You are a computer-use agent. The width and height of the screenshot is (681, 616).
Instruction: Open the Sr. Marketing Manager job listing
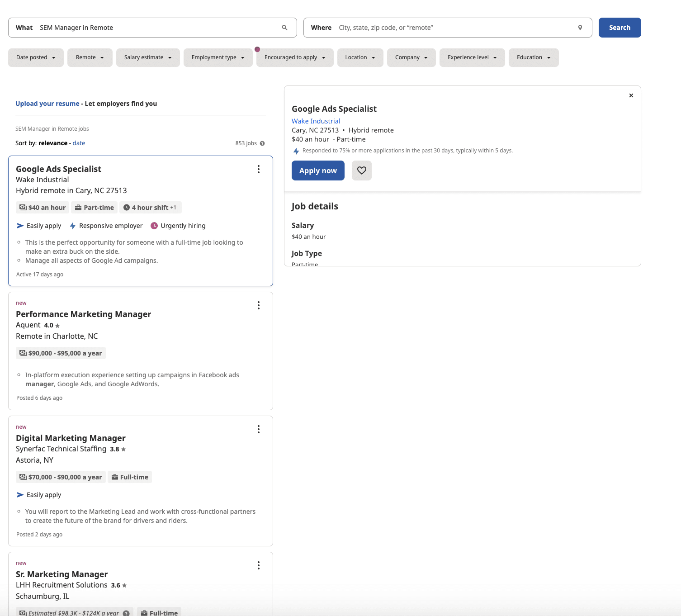pos(61,574)
